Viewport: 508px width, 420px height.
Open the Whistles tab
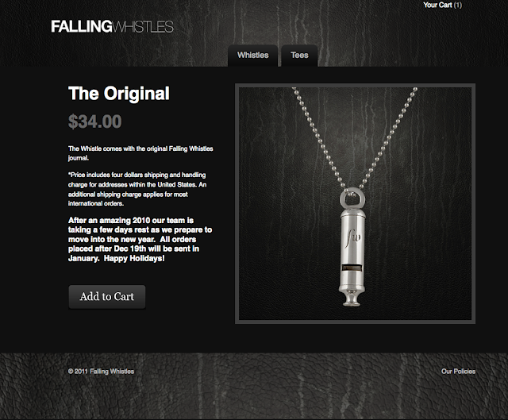point(252,56)
